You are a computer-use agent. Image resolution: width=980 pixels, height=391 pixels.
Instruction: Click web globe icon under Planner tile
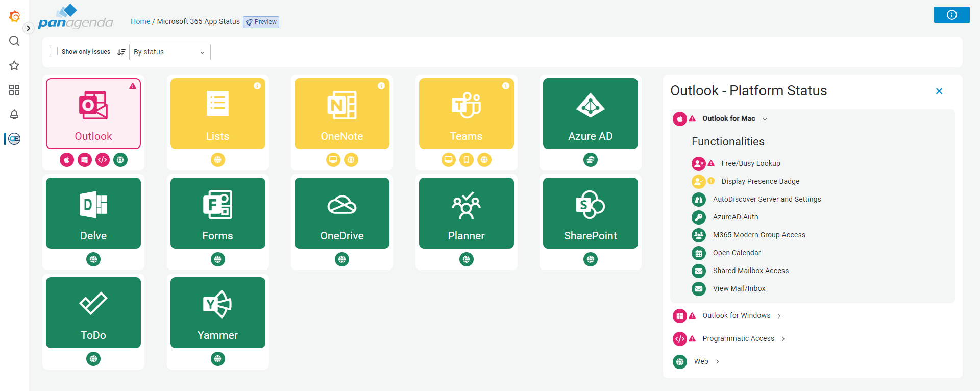coord(467,259)
